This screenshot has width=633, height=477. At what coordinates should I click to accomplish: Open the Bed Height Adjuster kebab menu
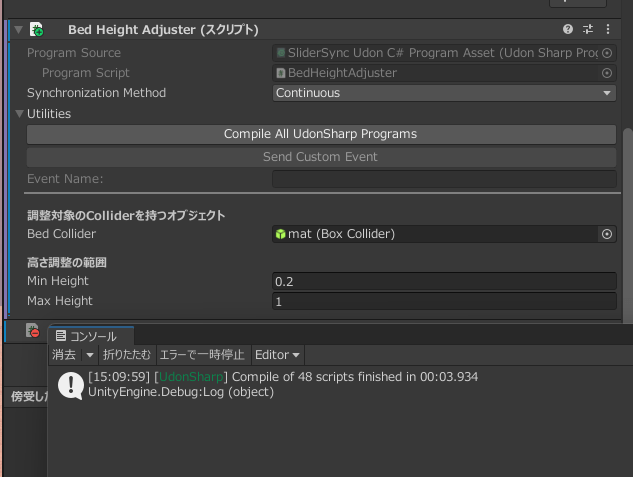coord(607,30)
